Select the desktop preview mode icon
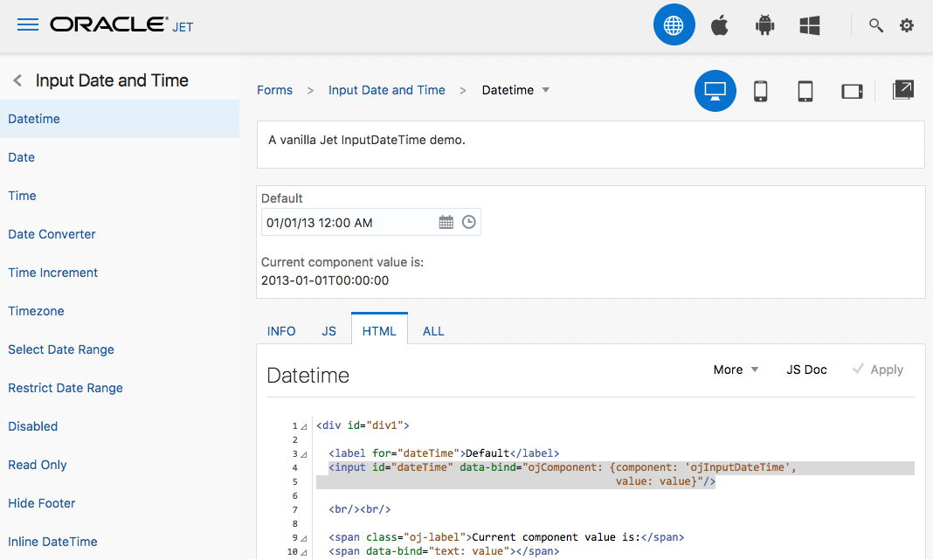Image resolution: width=933 pixels, height=560 pixels. 715,91
